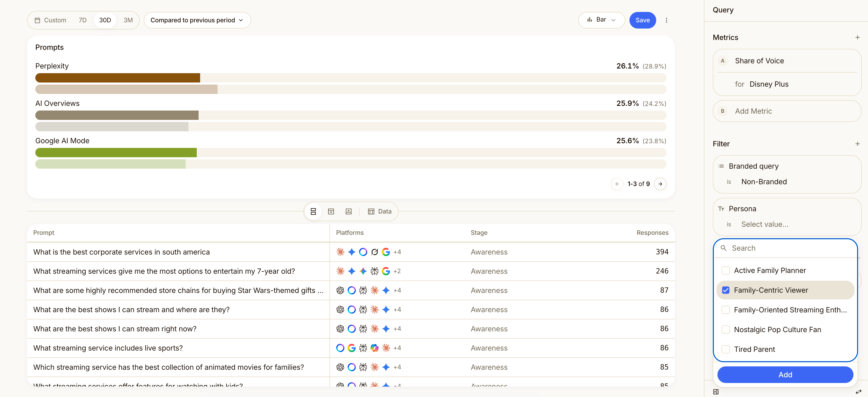Change the Share of Voice metric
Image resolution: width=868 pixels, height=397 pixels.
pos(759,61)
